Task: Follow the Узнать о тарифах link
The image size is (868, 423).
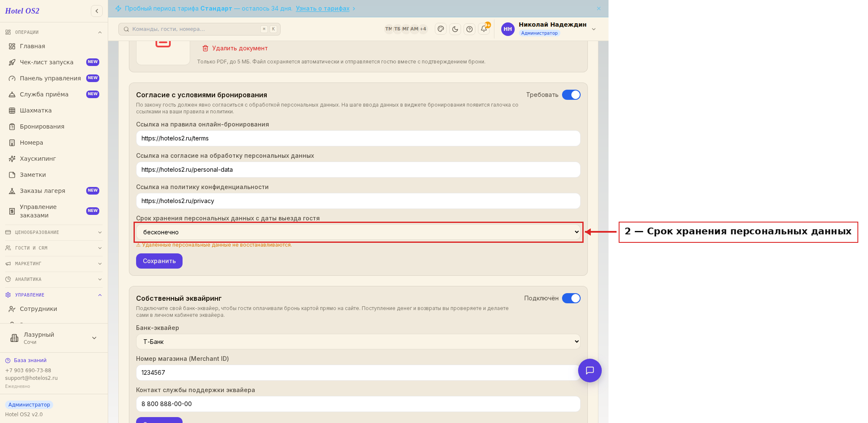Action: tap(323, 8)
